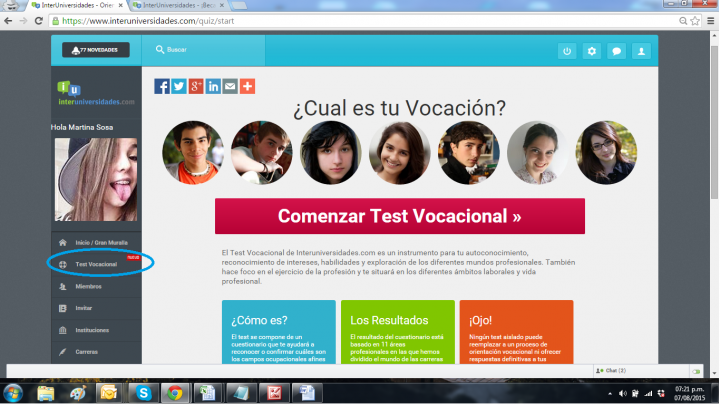Open Paint from taskbar
Screen dimensions: 720x405
78,393
